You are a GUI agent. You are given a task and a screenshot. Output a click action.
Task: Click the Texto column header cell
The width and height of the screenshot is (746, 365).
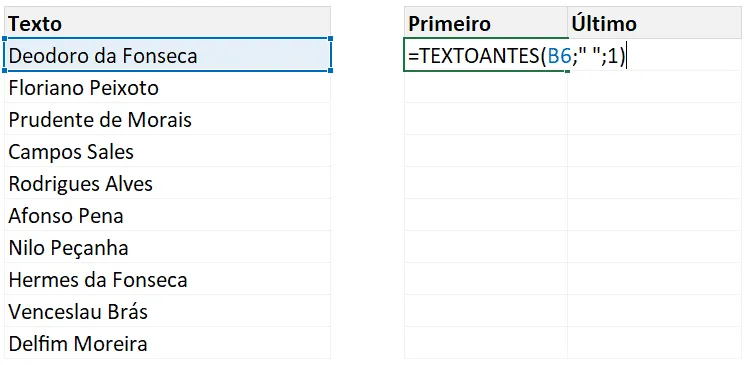[x=167, y=22]
